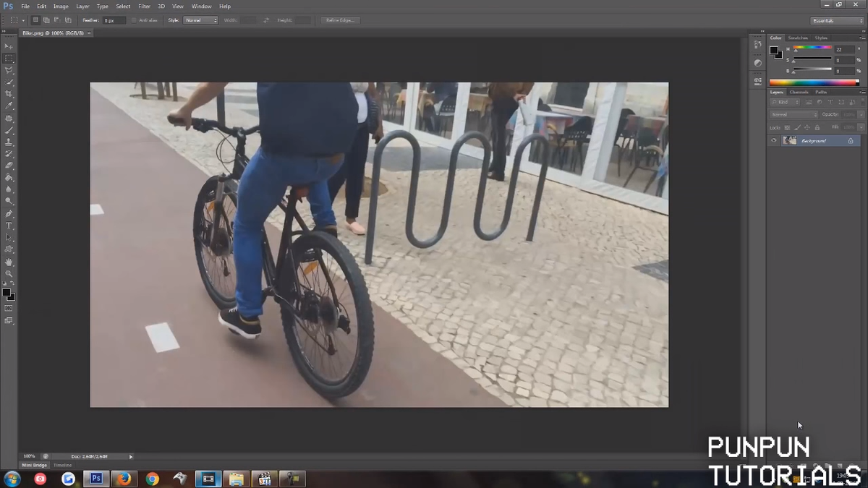Select the Blur tool
The image size is (868, 488).
9,189
